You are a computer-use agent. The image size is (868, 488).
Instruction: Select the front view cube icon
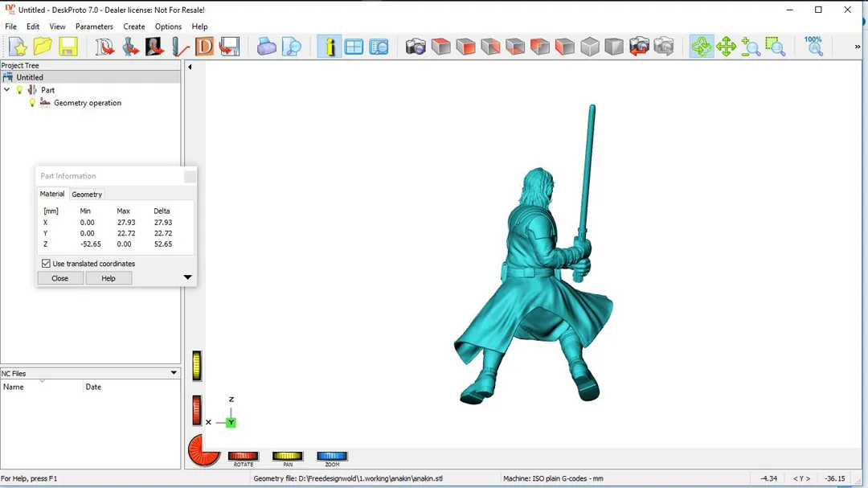[465, 47]
